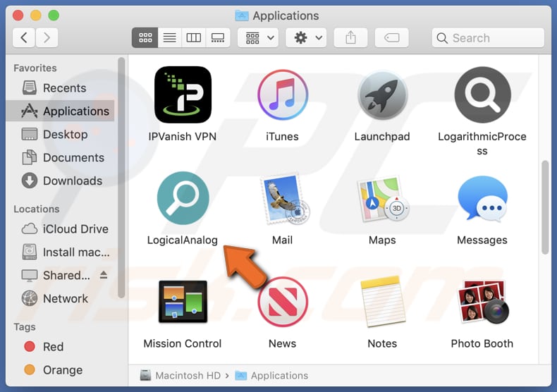Select the Red tag
This screenshot has height=392, width=557.
61,347
